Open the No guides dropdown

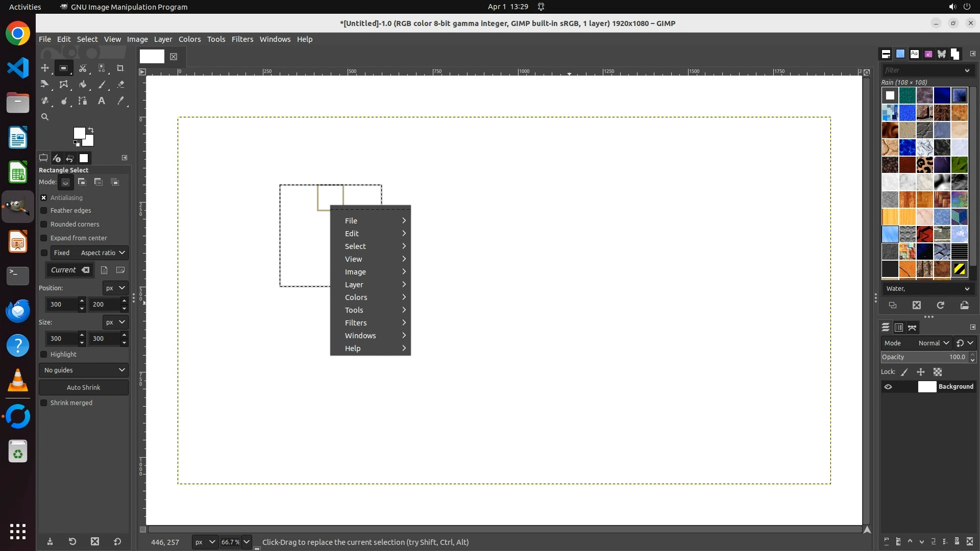pos(84,370)
